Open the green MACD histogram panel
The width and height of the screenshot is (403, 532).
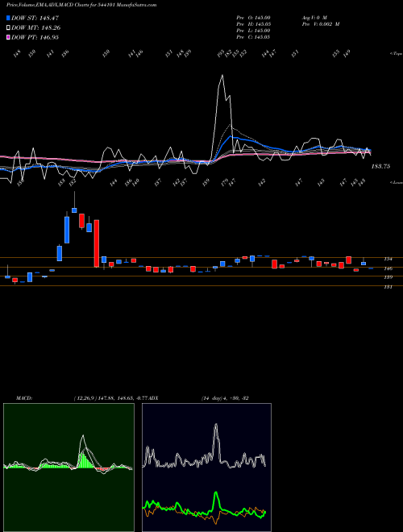click(69, 468)
